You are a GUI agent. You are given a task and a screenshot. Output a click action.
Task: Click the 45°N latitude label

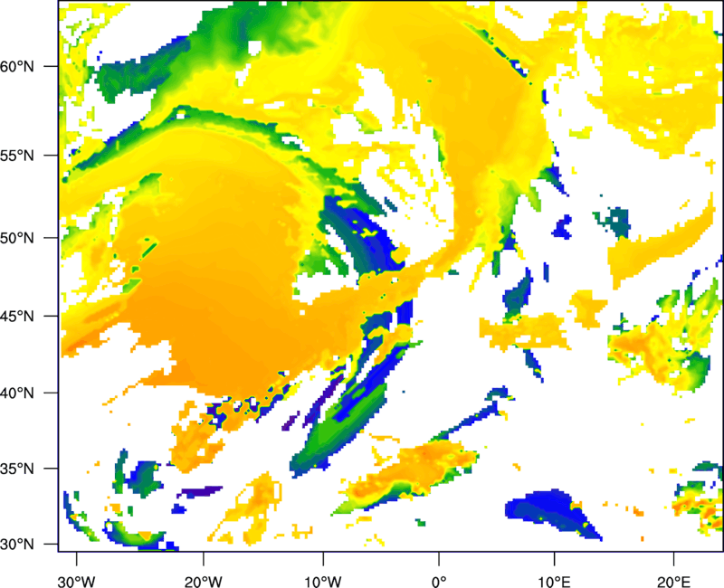[17, 317]
